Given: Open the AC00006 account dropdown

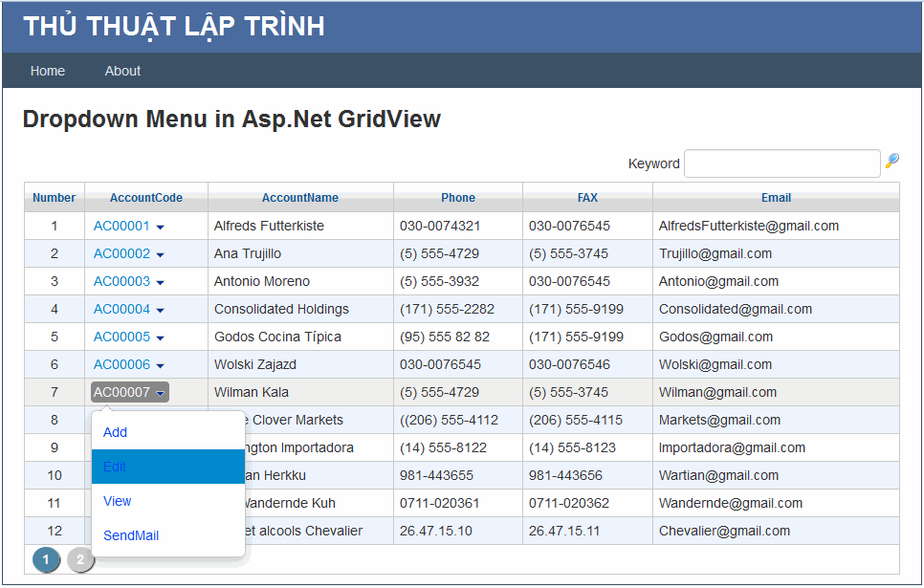Looking at the screenshot, I should coord(159,364).
